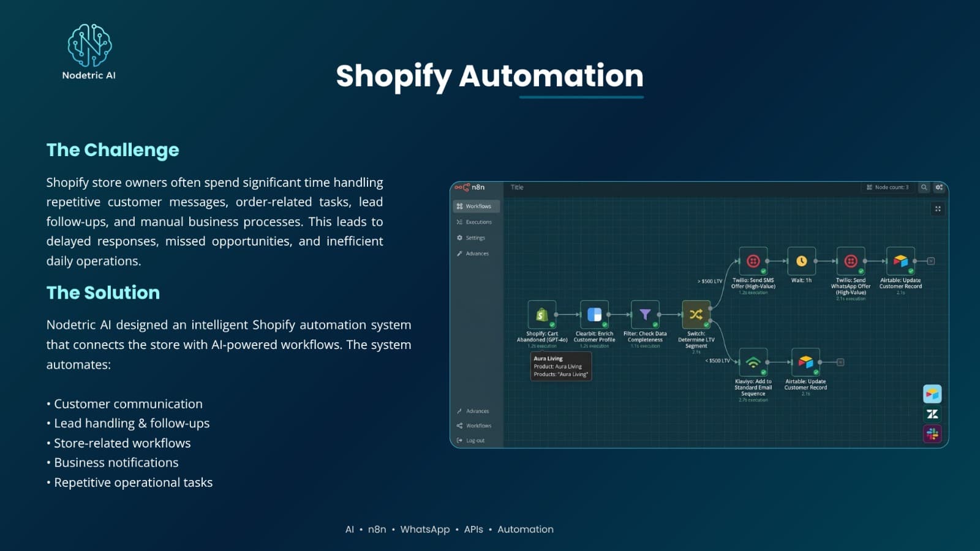Click the "Product: Aura Living" tooltip line
980x551 pixels.
[557, 367]
